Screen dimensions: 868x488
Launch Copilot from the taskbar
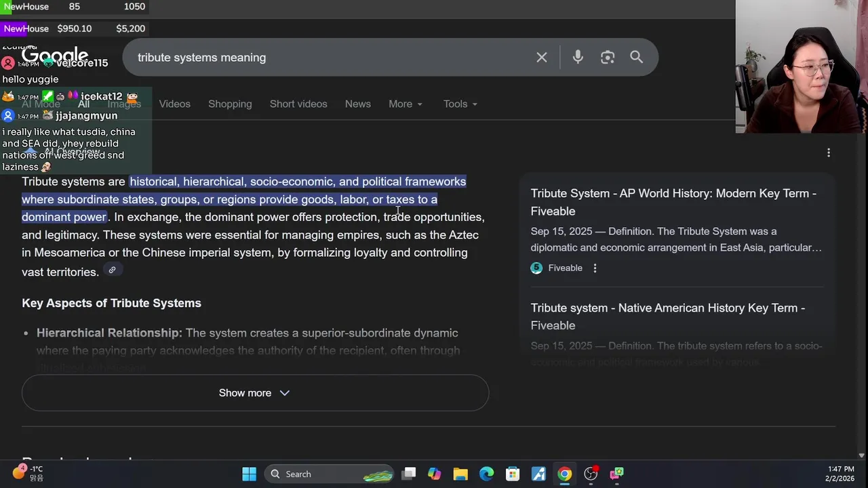435,474
